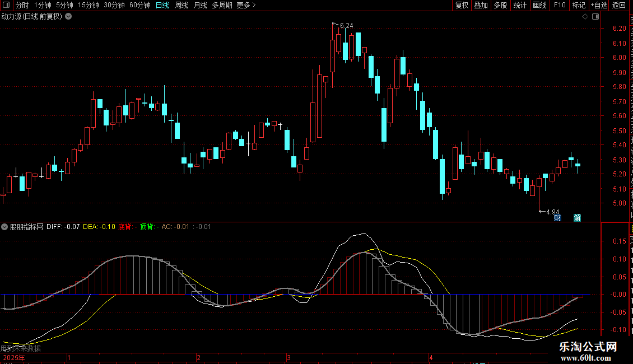Screen dimensions: 633x364
Task: Click 返回 to go back
Action: (619, 5)
